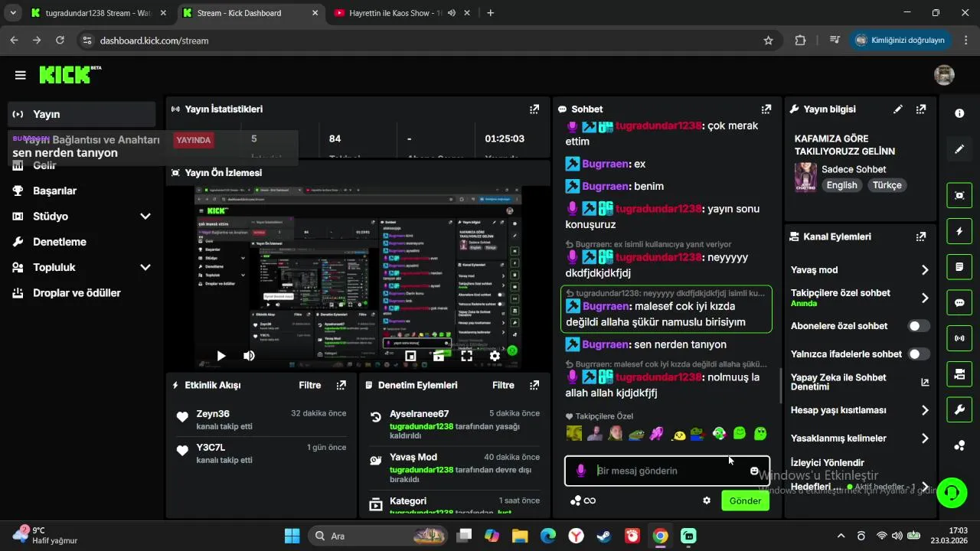This screenshot has height=551, width=980.
Task: Pop out the Etkinlik Akışı panel
Action: [341, 385]
